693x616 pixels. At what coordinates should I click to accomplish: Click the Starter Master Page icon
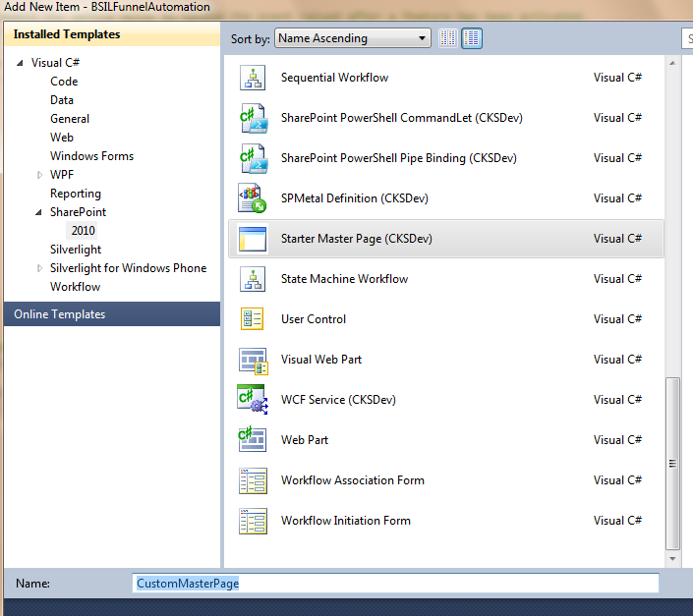pos(253,239)
